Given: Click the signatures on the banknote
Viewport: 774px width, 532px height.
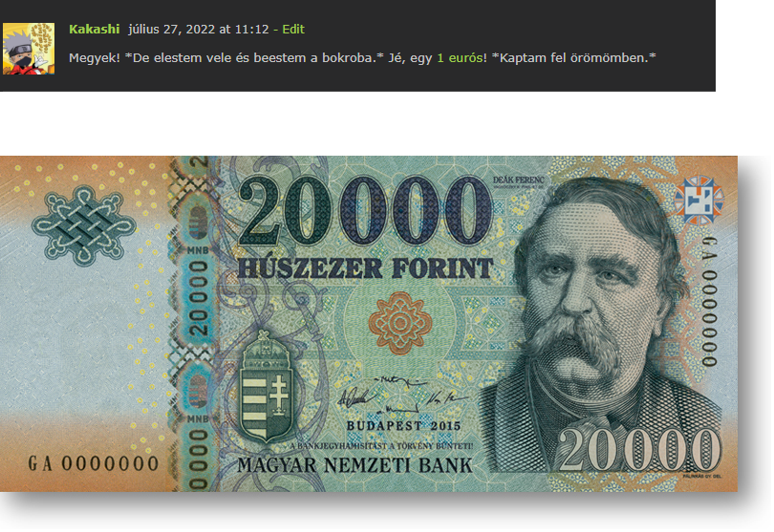Looking at the screenshot, I should coord(402,395).
